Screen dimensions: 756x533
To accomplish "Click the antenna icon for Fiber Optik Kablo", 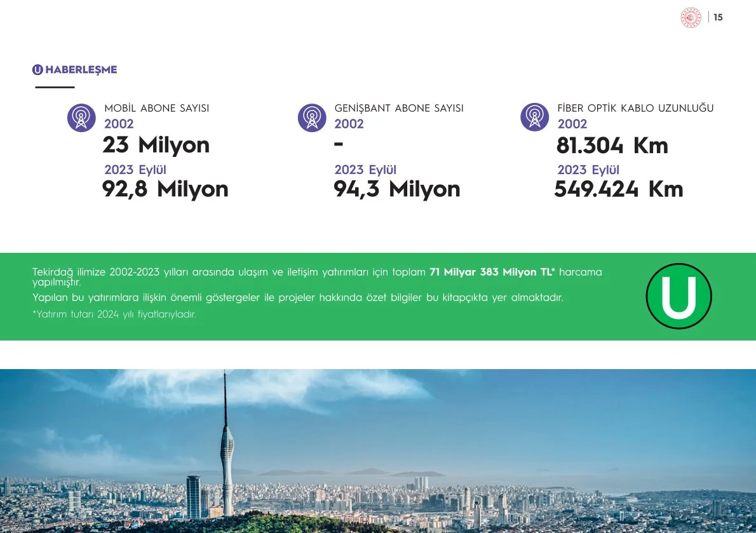I will 535,118.
